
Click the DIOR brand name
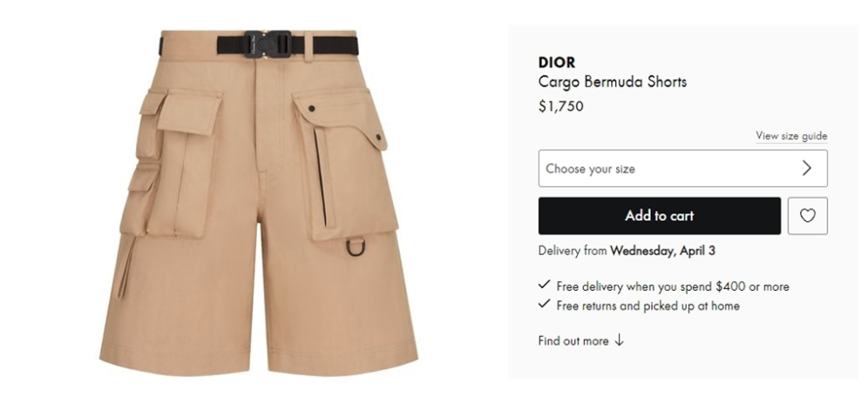(556, 62)
